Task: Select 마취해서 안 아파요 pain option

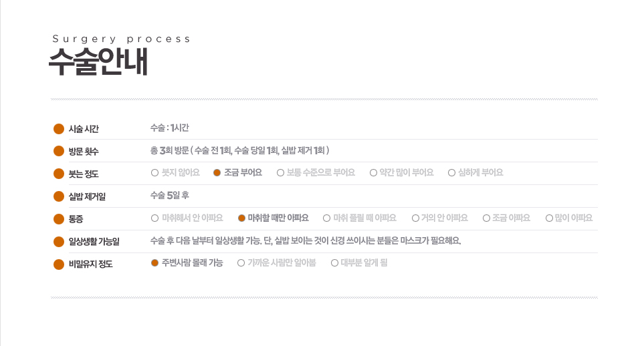Action: 155,218
